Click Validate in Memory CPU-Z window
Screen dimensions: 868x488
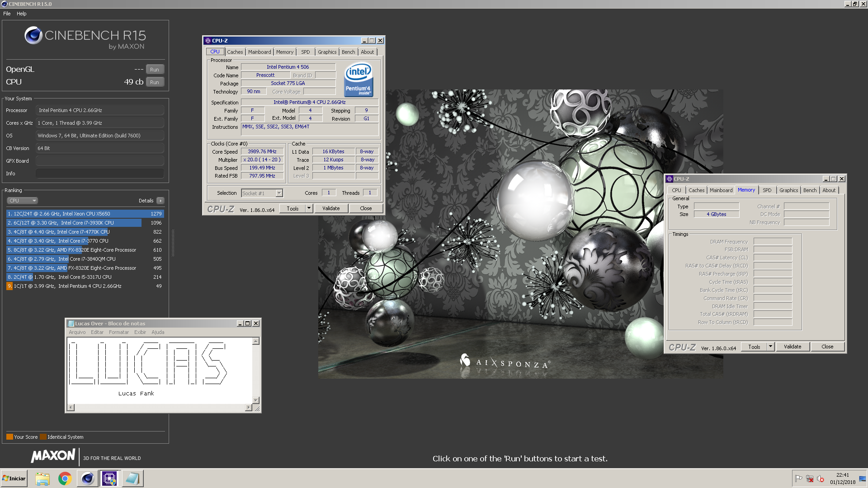pos(793,347)
